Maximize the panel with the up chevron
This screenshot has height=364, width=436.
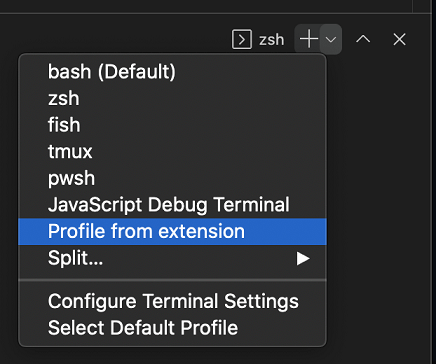click(363, 39)
